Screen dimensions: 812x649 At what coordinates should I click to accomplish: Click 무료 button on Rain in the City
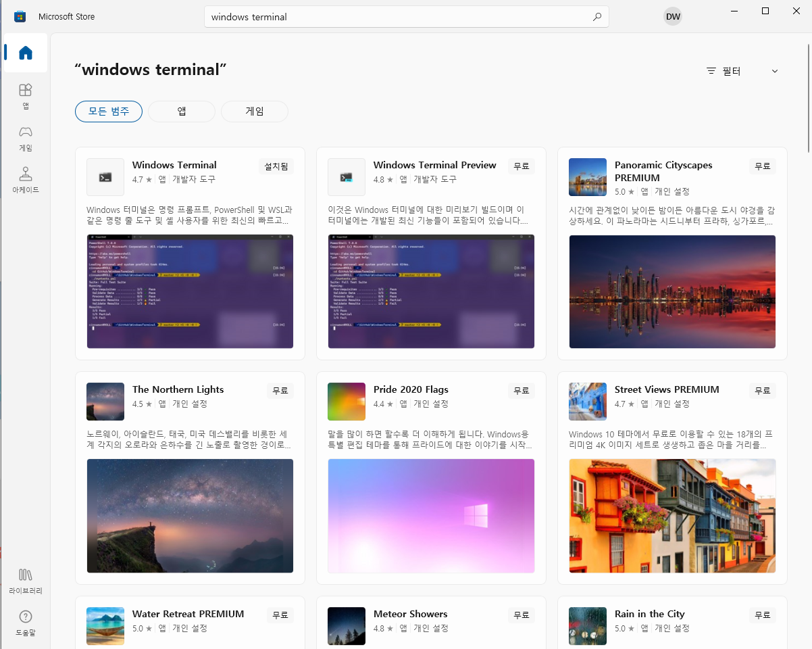pyautogui.click(x=762, y=615)
